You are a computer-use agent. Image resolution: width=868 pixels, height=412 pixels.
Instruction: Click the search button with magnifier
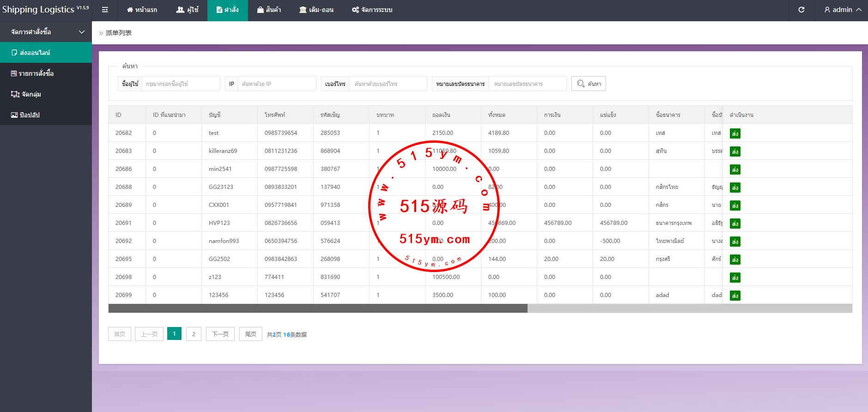pyautogui.click(x=589, y=84)
